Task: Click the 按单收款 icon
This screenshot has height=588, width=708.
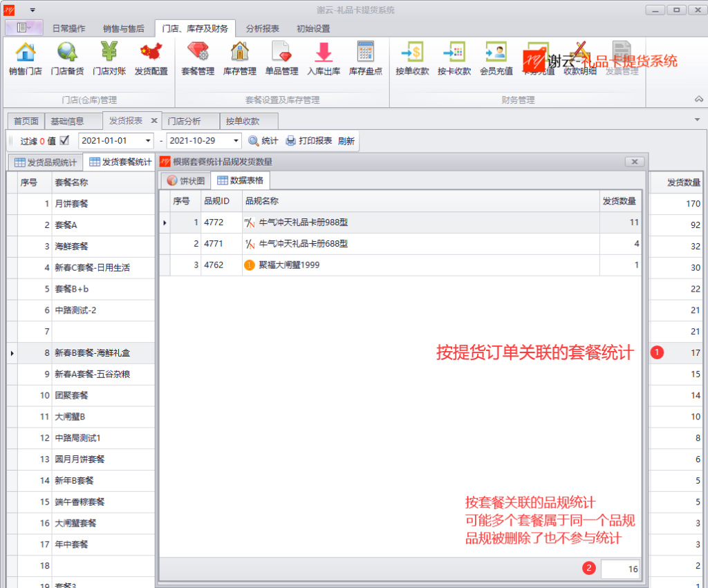Action: point(412,52)
